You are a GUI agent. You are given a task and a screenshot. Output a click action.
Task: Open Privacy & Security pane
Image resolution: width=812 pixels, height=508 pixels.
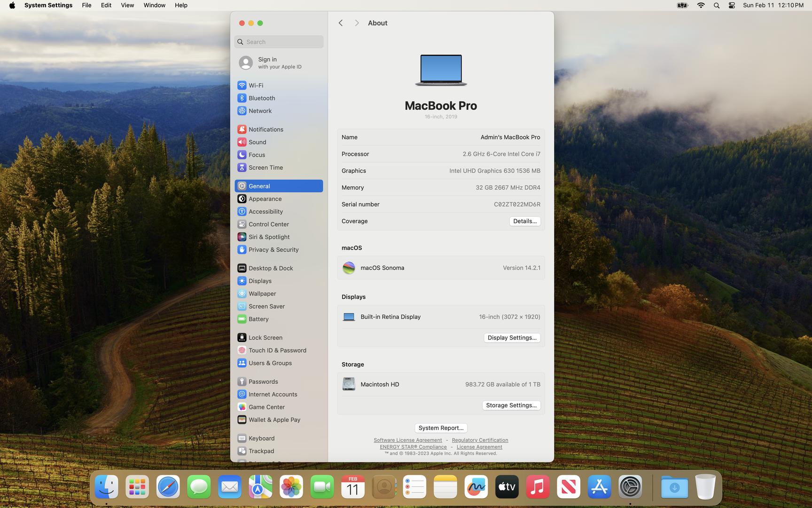tap(273, 250)
